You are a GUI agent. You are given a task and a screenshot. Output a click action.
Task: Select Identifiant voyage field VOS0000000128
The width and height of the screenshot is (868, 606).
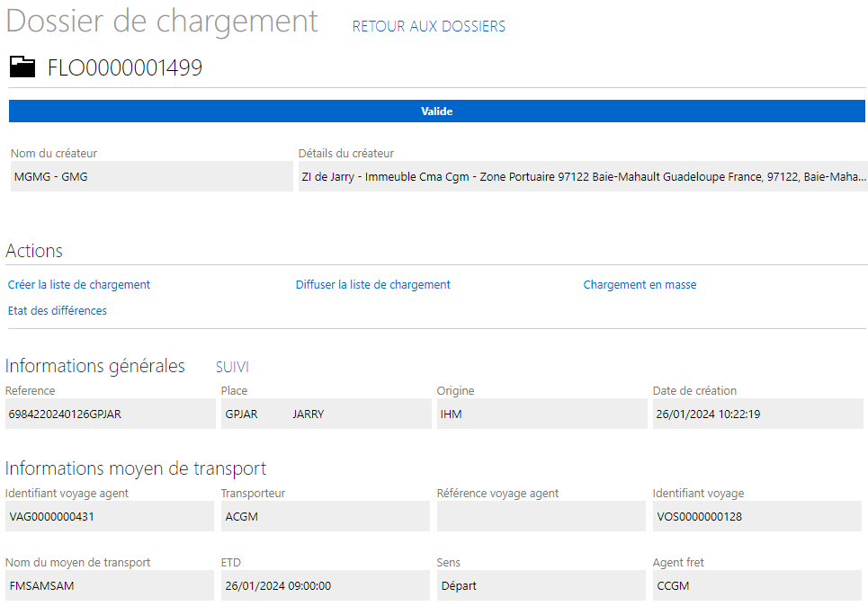[757, 516]
